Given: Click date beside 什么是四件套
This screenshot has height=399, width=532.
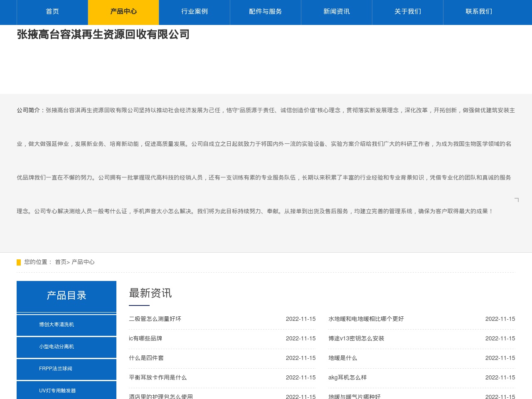Looking at the screenshot, I should point(301,358).
